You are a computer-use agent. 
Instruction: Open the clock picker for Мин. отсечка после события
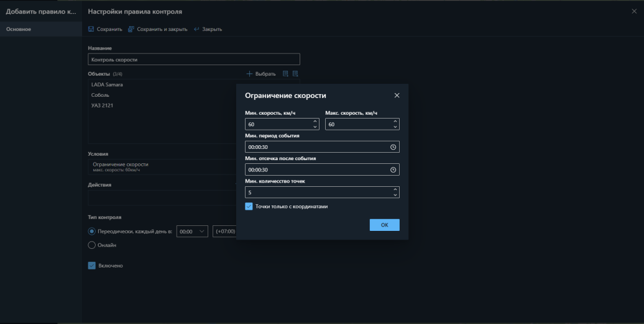coord(393,169)
